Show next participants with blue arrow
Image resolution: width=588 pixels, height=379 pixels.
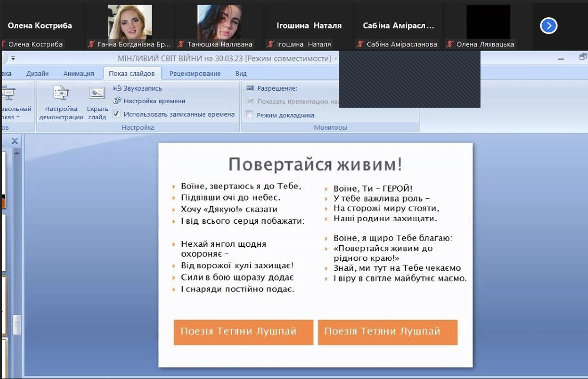coord(548,26)
